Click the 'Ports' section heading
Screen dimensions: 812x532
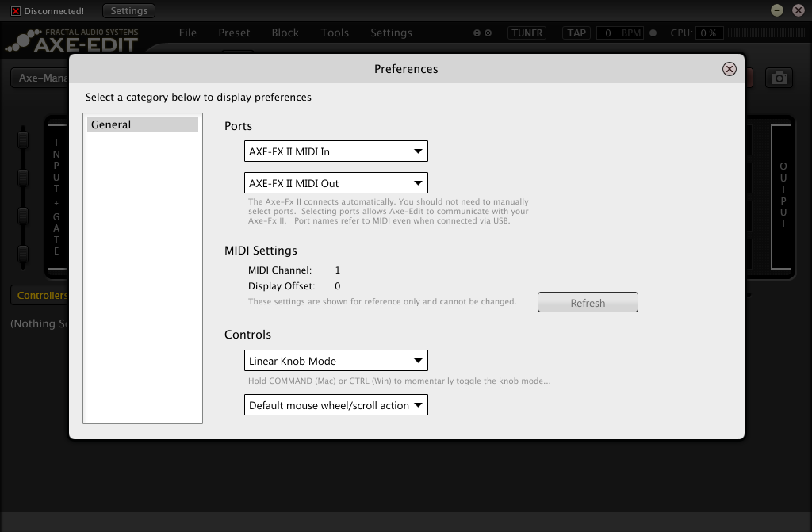(x=238, y=126)
